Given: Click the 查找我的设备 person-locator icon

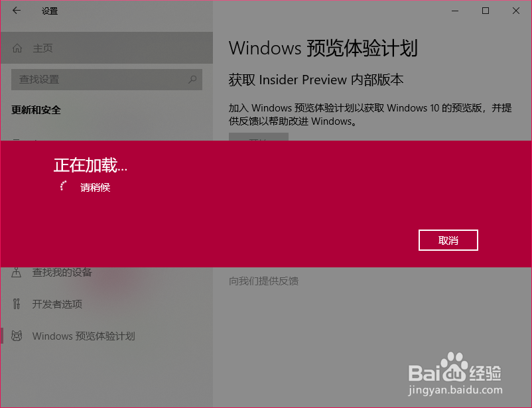Looking at the screenshot, I should click(17, 272).
